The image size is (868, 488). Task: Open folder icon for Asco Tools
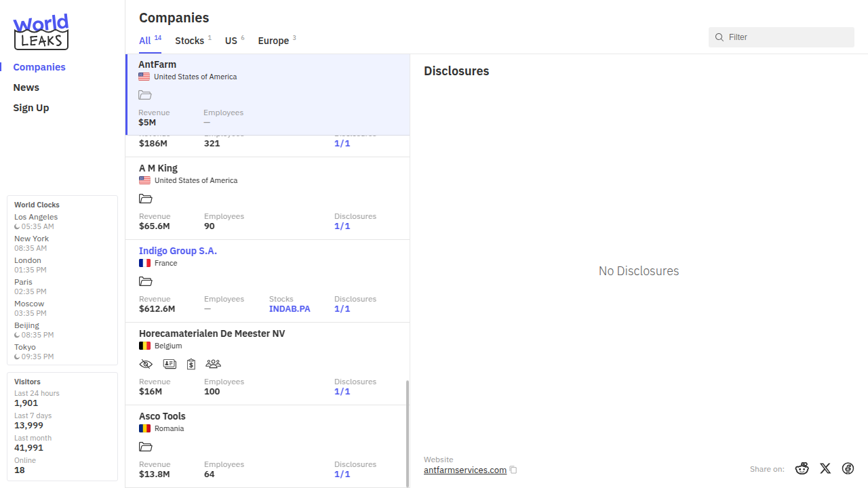145,447
